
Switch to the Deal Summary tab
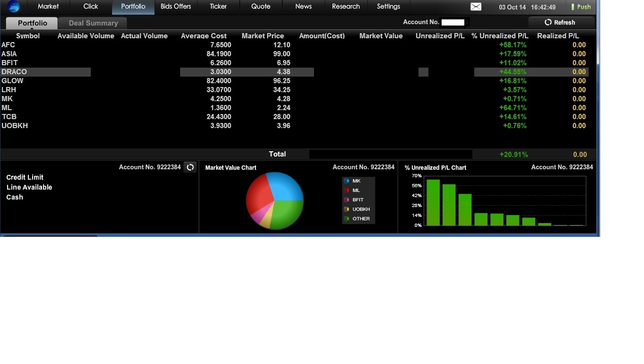(x=93, y=23)
